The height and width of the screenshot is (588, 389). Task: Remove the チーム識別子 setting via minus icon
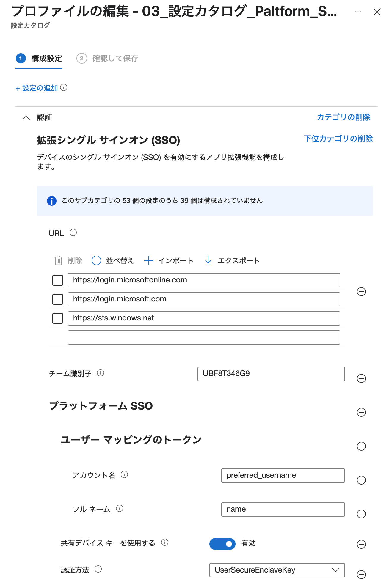(x=361, y=378)
